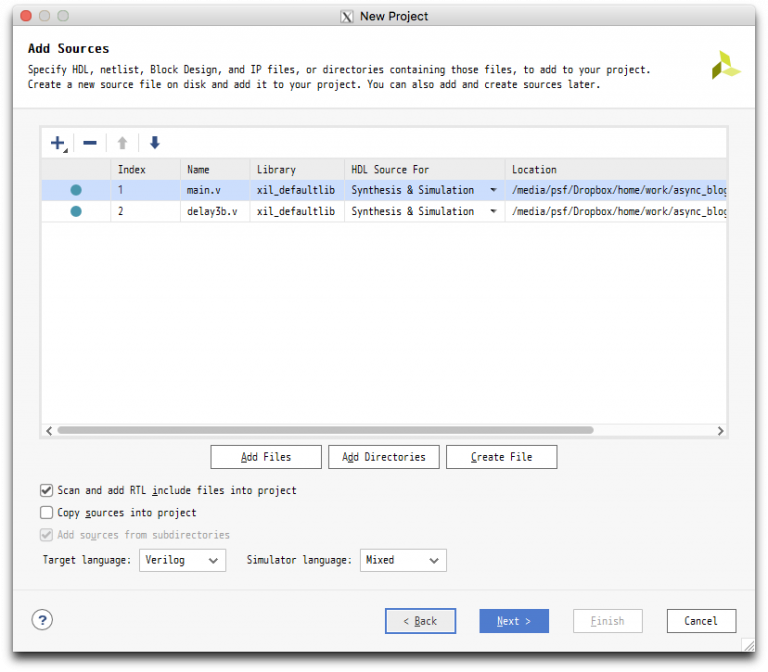Click the status dot icon for main.v
The image size is (768, 672).
[76, 190]
